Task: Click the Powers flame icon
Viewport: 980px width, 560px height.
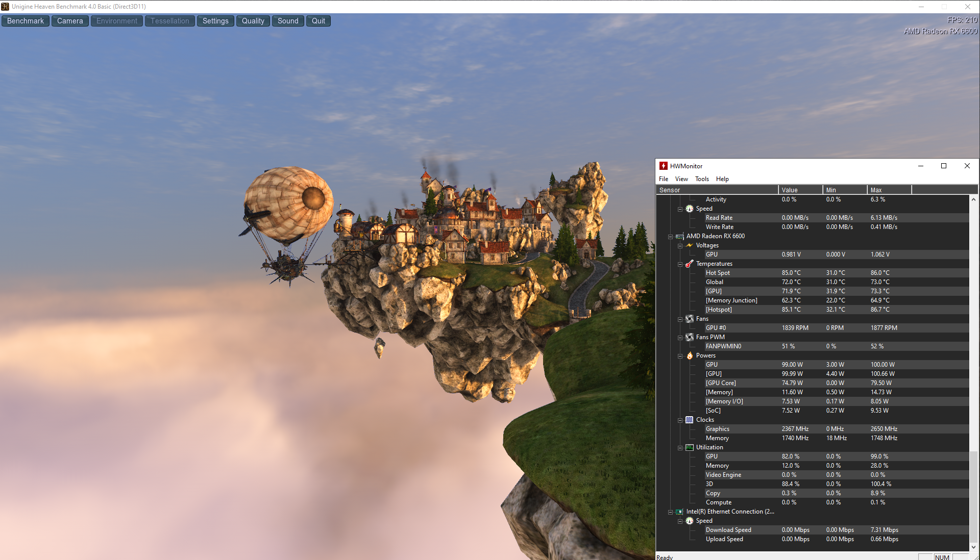Action: tap(690, 355)
